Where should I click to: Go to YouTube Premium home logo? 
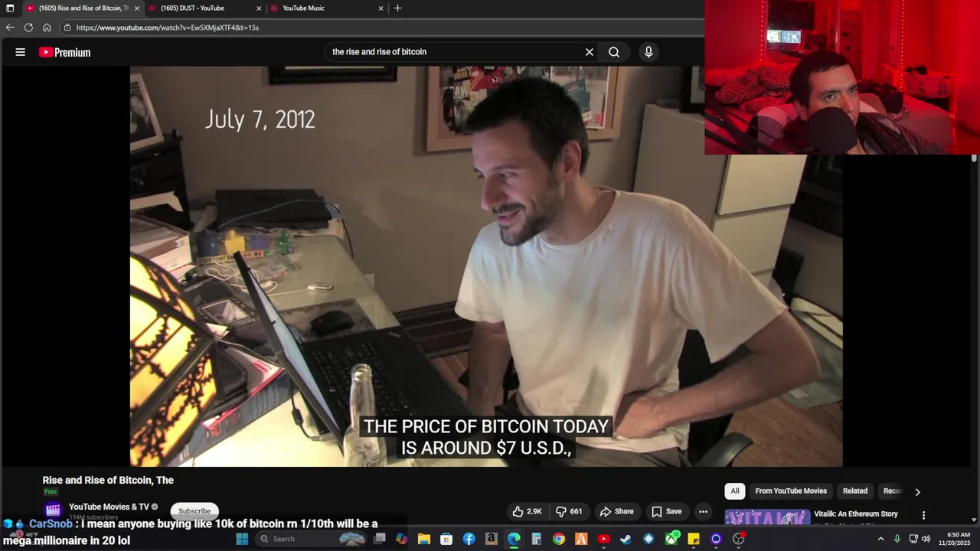pos(65,52)
